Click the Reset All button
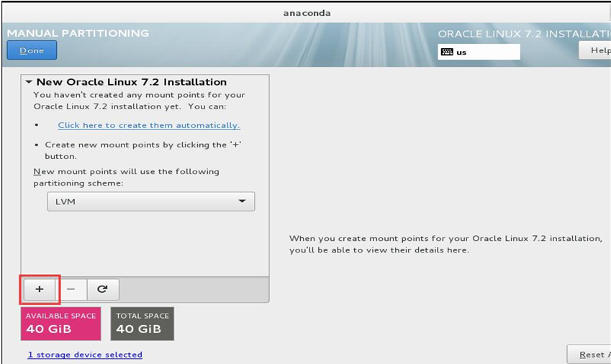 click(589, 354)
